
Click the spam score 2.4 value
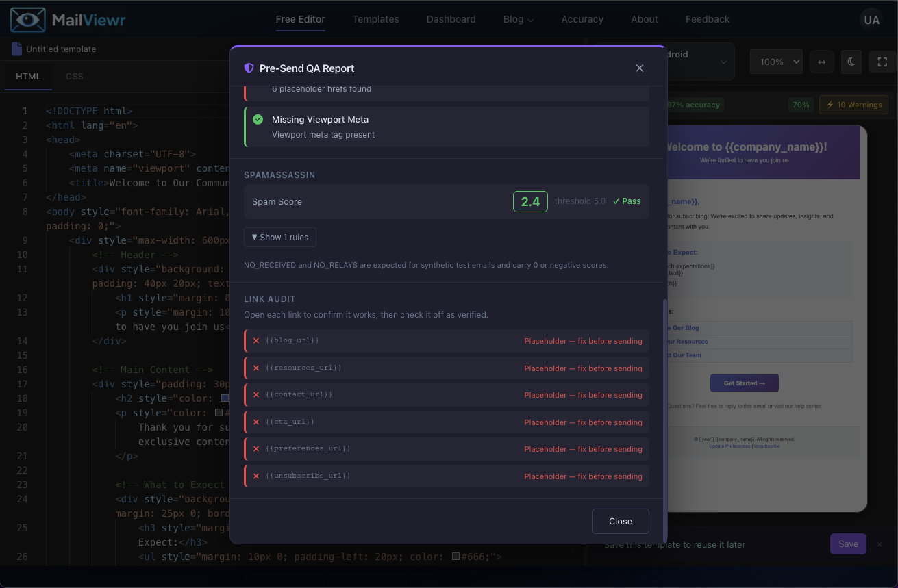[x=530, y=201]
